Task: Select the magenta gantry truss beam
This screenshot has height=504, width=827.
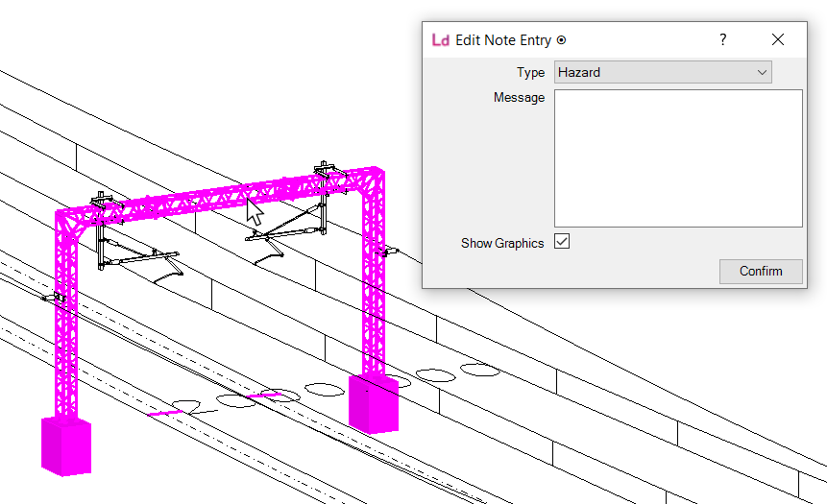Action: [x=222, y=196]
